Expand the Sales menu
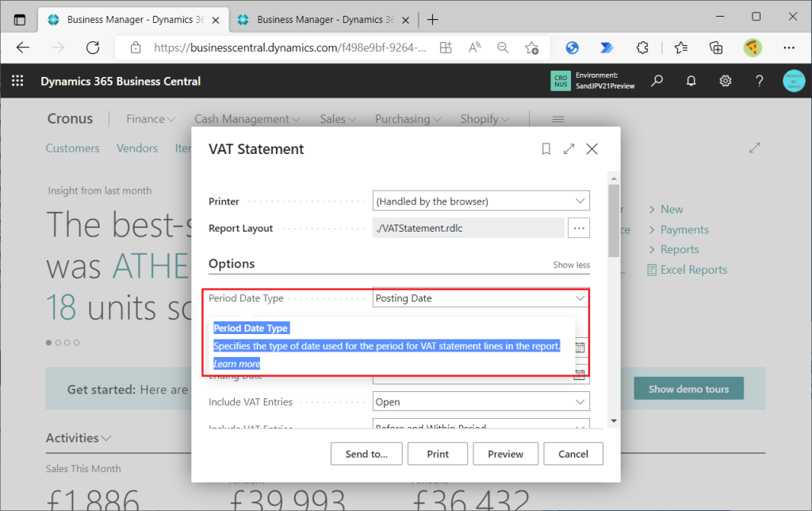 pyautogui.click(x=338, y=119)
